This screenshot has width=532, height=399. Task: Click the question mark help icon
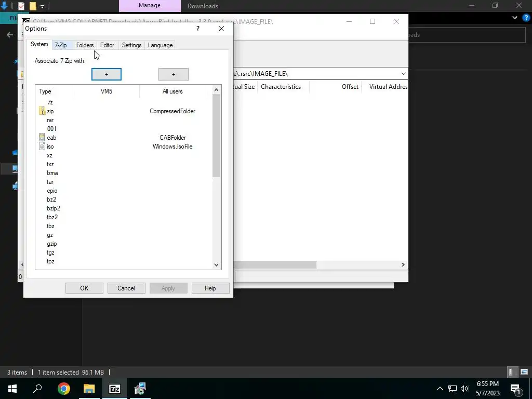(198, 29)
